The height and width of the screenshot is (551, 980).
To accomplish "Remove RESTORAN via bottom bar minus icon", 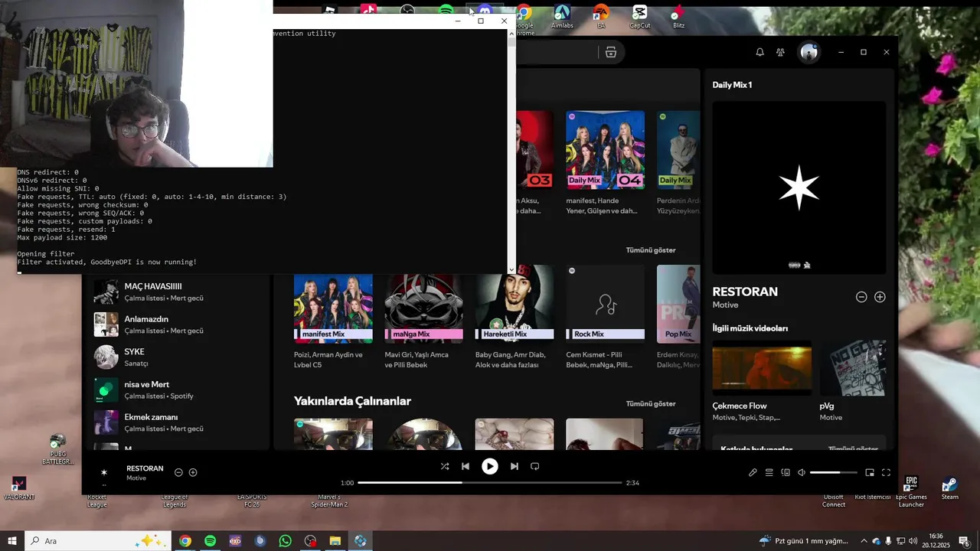I will tap(178, 473).
